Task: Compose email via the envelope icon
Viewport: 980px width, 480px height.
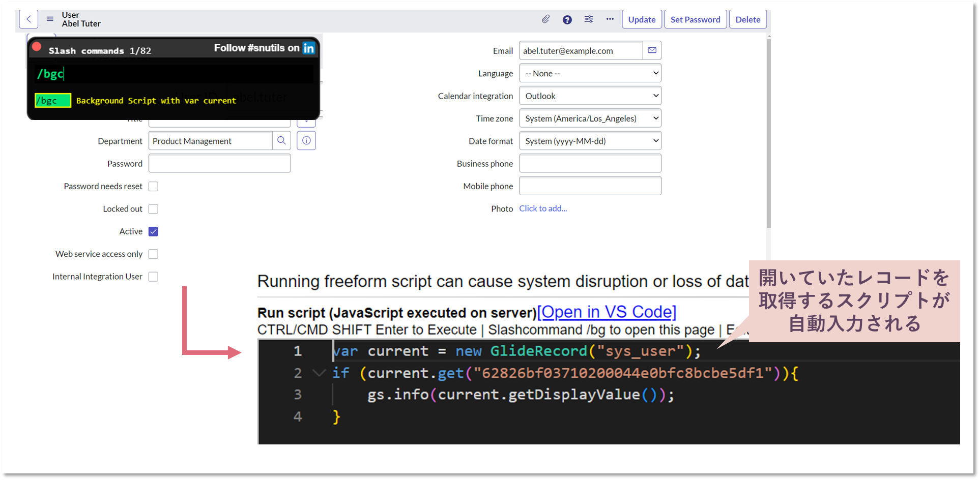Action: [652, 50]
